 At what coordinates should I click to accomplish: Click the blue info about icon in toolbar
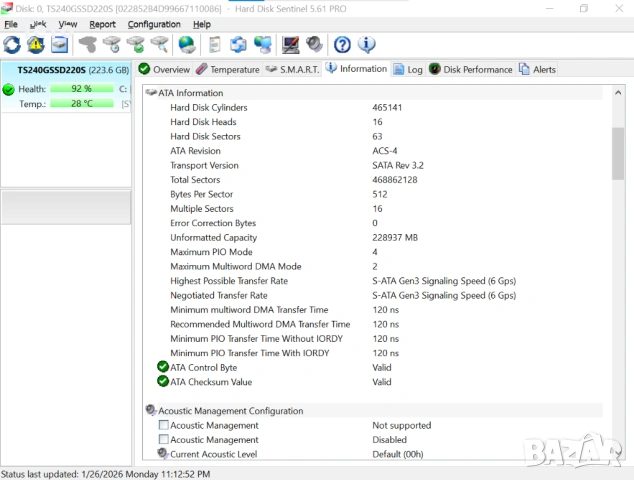(367, 44)
